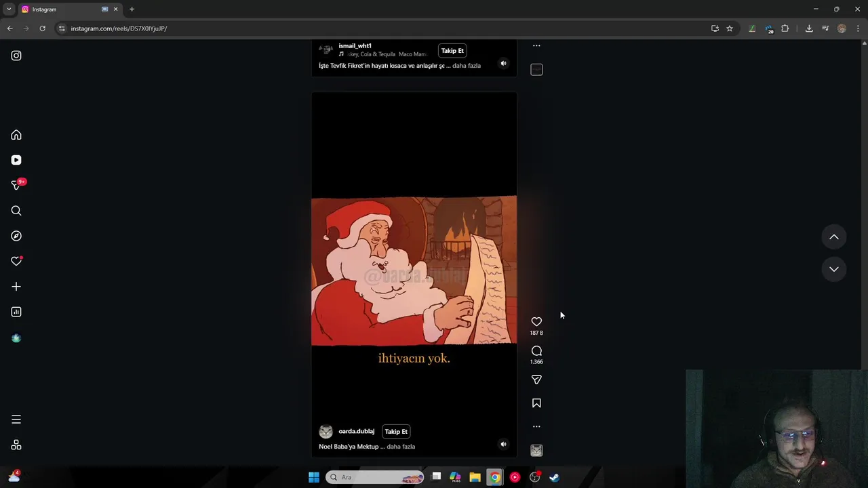Viewport: 868px width, 488px height.
Task: Click taskbar search box Ara
Action: point(375,477)
